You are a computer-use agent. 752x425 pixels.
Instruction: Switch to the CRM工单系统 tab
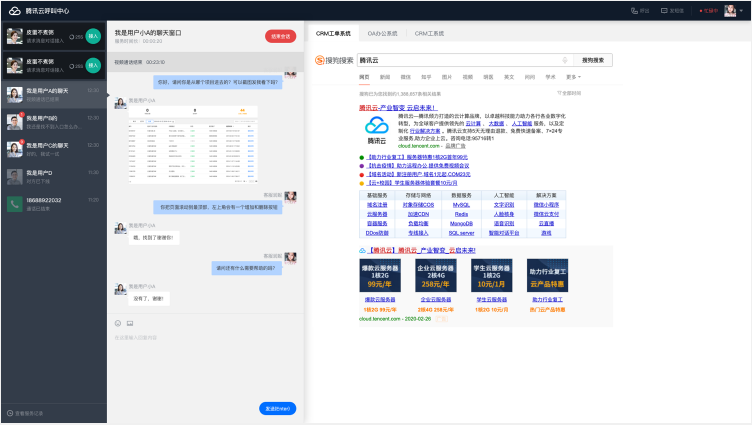pos(333,34)
